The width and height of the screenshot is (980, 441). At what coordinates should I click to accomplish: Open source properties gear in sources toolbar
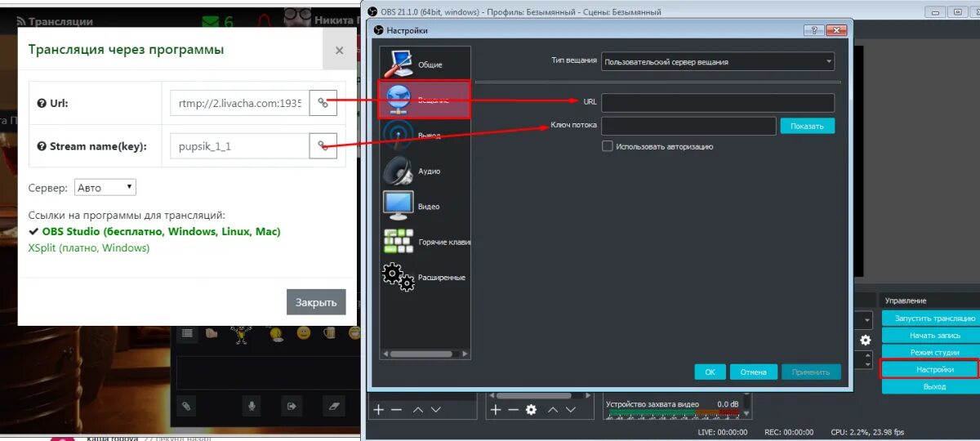[x=532, y=409]
